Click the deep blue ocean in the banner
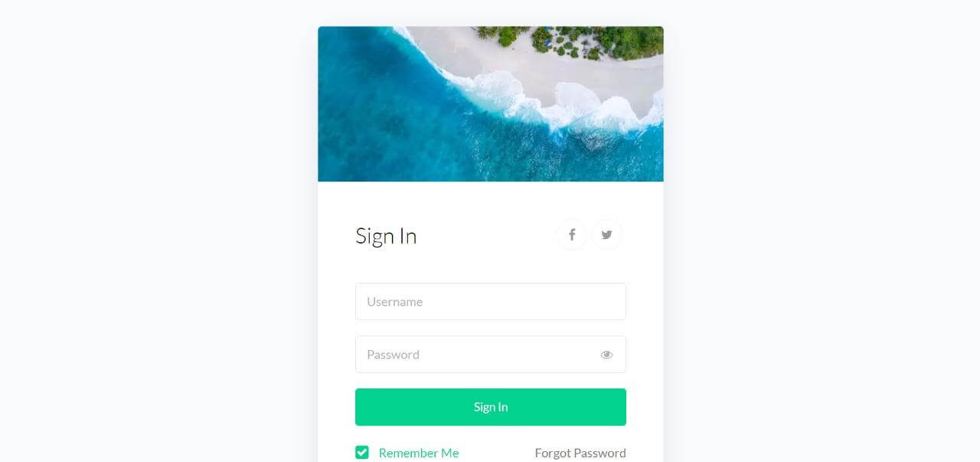The width and height of the screenshot is (980, 462). 383,123
